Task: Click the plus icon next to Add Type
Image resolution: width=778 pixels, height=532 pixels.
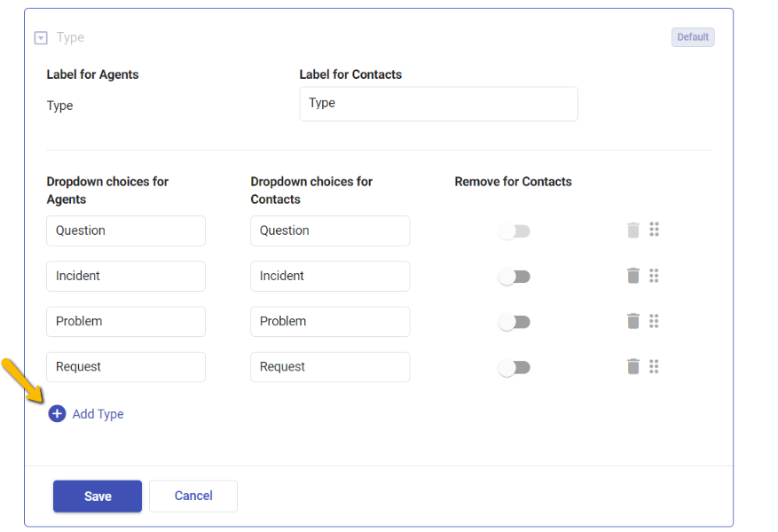Action: [x=57, y=413]
